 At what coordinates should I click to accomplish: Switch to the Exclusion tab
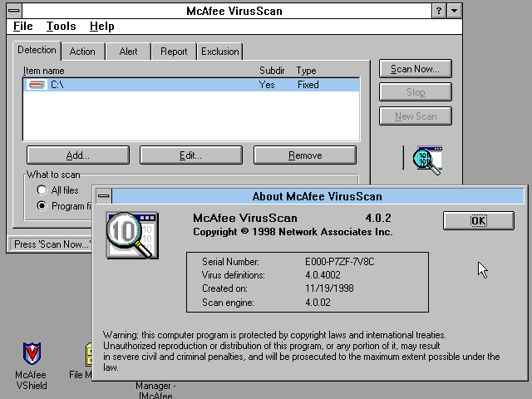[219, 52]
